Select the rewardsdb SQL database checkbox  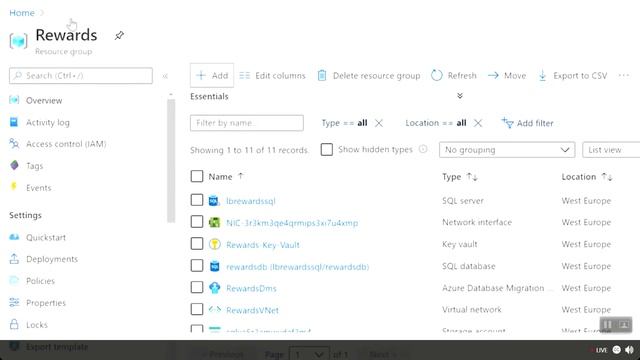197,266
